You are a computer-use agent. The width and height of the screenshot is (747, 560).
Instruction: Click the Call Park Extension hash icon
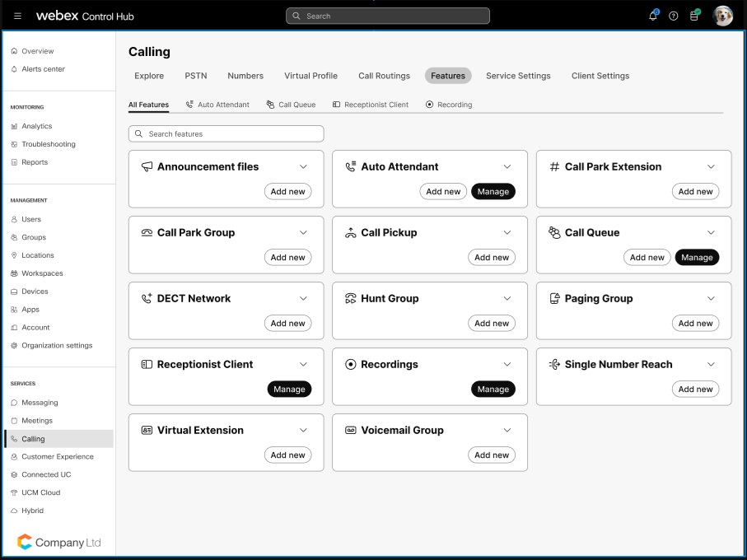554,166
